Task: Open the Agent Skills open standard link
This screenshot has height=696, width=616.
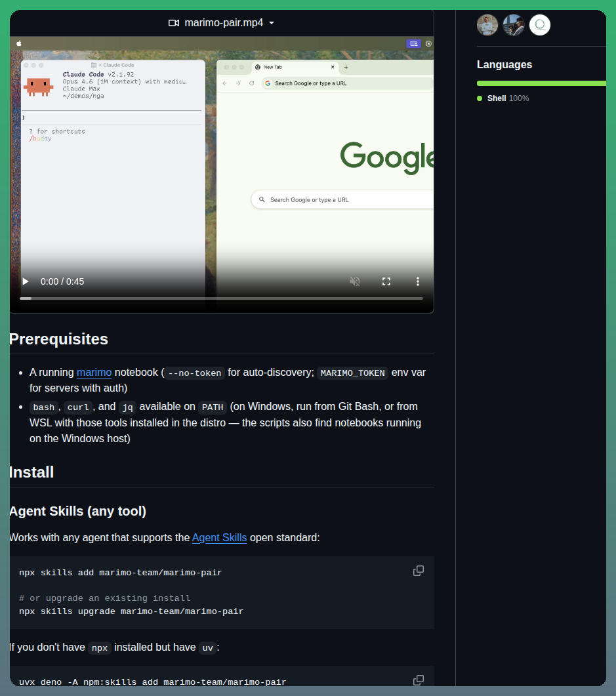Action: click(x=219, y=537)
